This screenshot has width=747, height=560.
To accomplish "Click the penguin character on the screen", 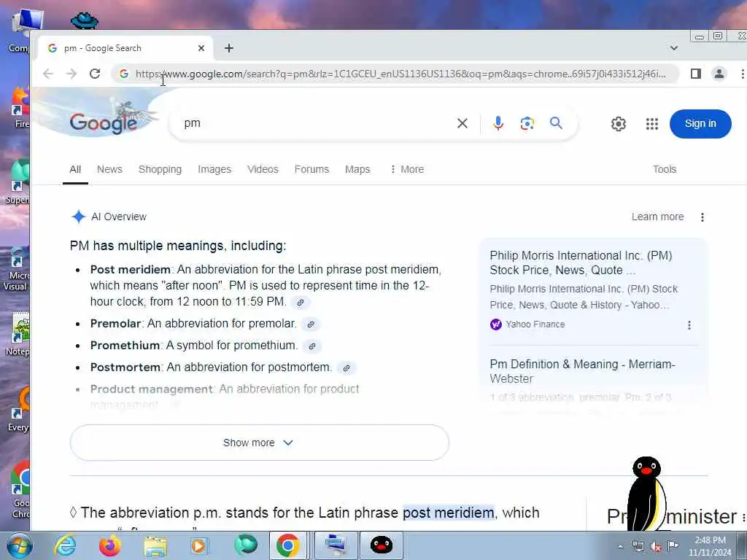I will coord(646,494).
